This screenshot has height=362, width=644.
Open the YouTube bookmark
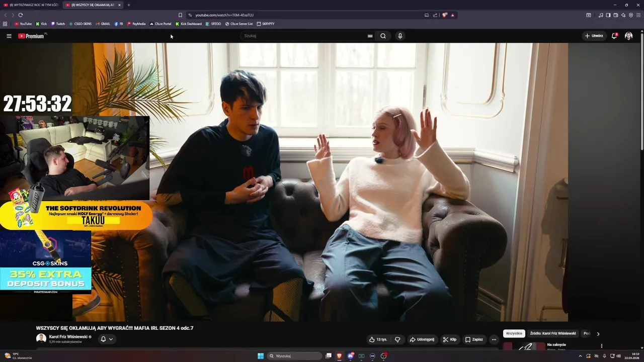coord(23,24)
